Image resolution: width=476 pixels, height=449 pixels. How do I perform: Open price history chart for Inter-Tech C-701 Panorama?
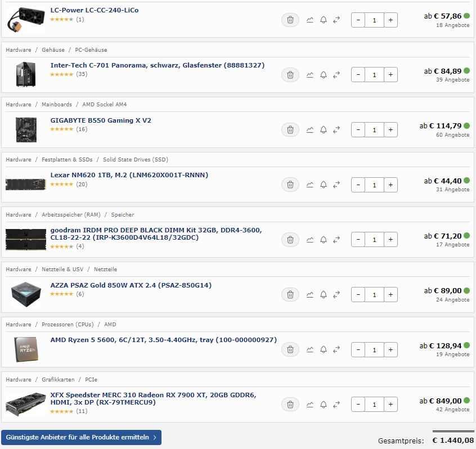tap(309, 75)
